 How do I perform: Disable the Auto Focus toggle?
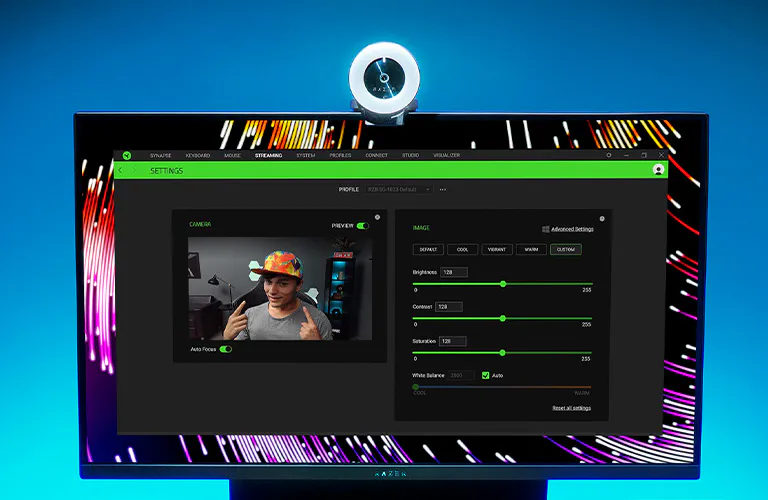[225, 350]
